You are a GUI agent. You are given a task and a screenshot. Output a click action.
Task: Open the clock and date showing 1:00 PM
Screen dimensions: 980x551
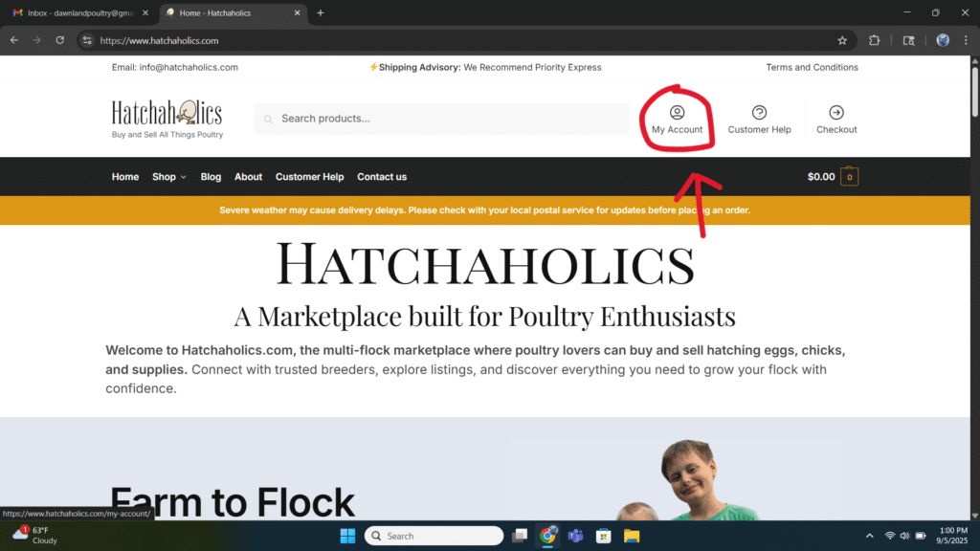click(x=951, y=536)
